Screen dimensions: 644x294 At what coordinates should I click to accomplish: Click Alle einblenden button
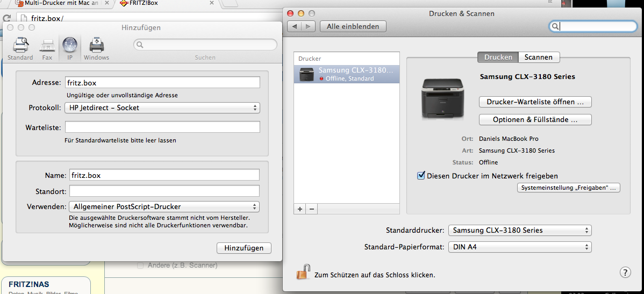353,26
